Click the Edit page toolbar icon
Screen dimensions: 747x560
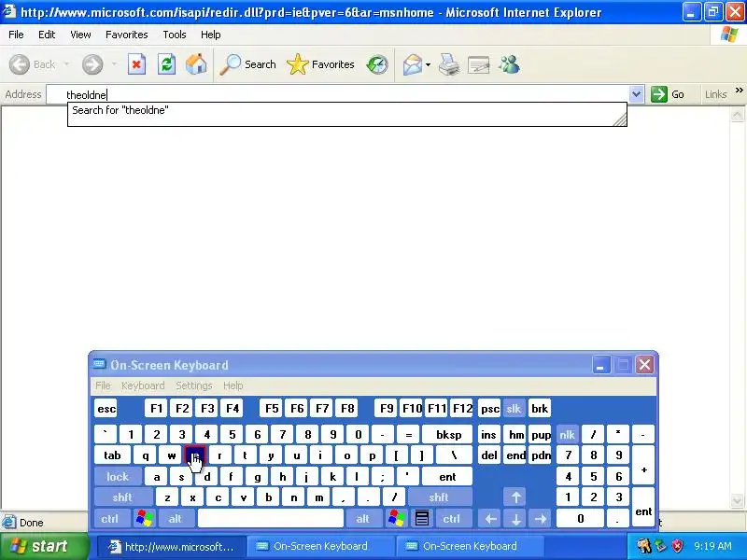479,64
